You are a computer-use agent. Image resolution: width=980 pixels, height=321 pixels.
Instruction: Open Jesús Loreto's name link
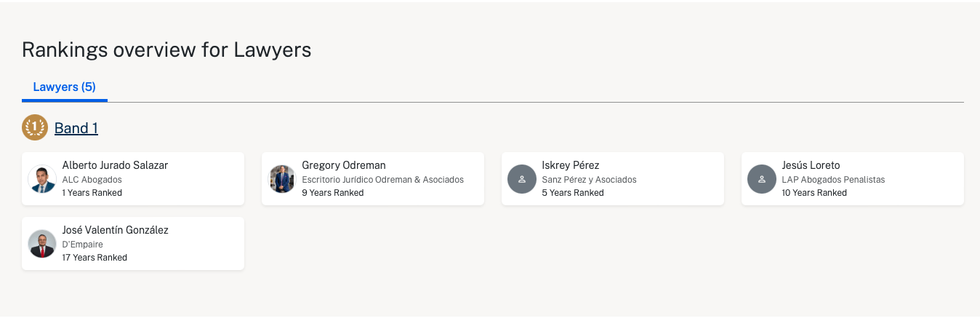tap(811, 165)
